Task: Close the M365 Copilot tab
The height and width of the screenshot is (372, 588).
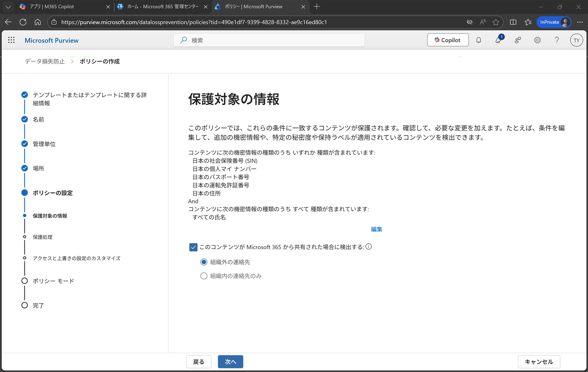Action: (108, 7)
